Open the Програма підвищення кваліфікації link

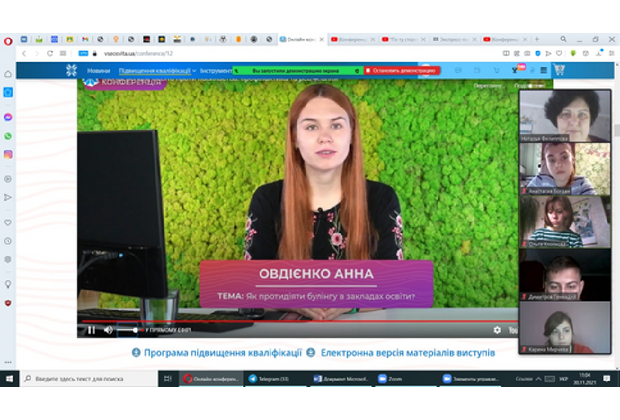click(x=223, y=352)
